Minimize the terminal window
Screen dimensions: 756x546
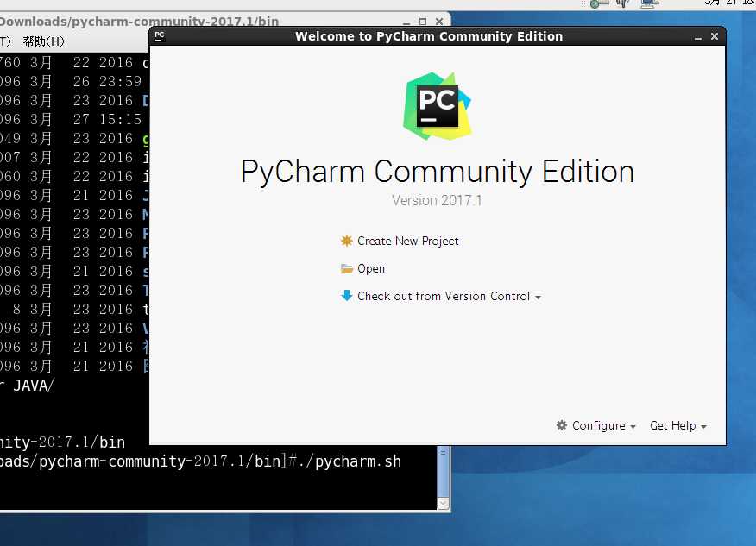coord(406,22)
